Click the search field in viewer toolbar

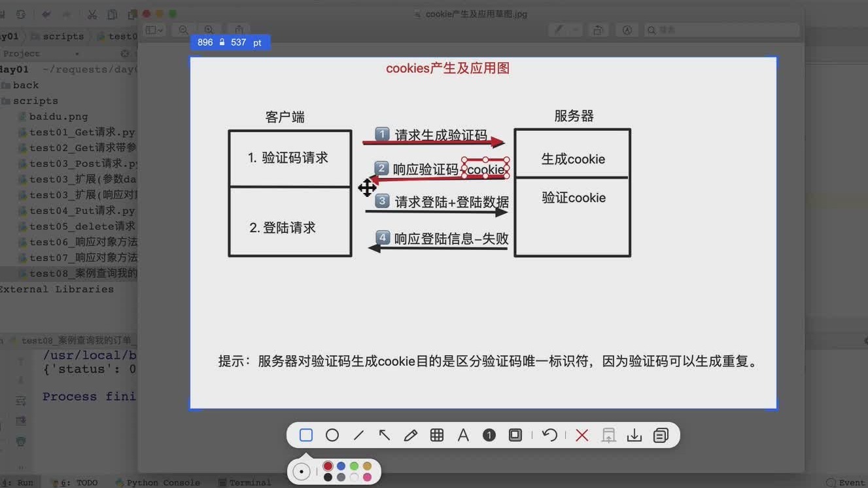(x=720, y=29)
